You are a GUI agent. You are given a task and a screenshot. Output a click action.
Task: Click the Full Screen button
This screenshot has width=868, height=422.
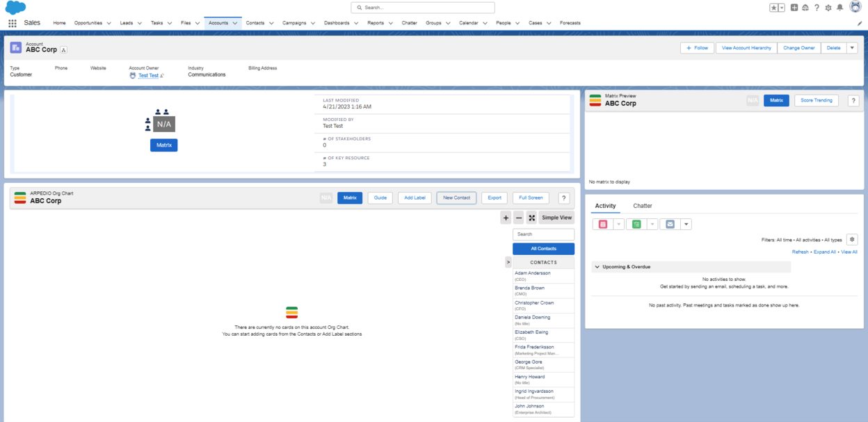point(531,198)
